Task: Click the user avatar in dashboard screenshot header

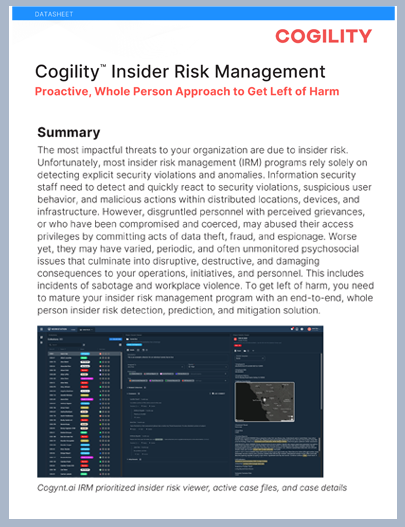Action: (x=309, y=329)
